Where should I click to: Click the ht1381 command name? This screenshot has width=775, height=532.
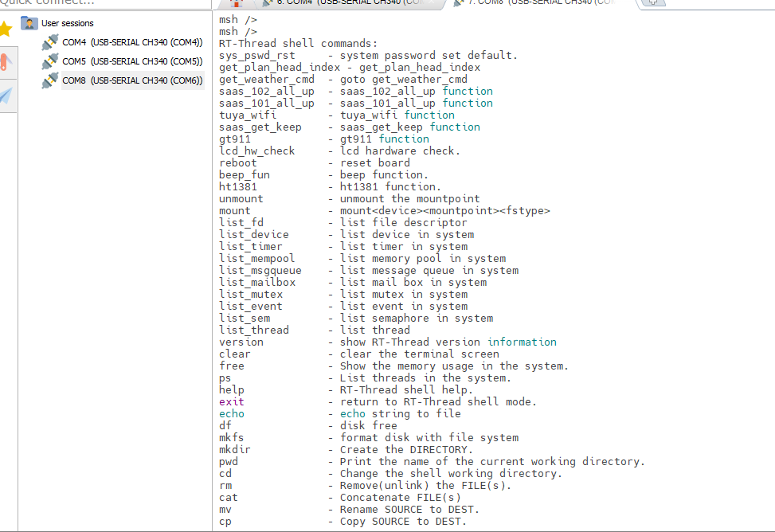tap(237, 186)
